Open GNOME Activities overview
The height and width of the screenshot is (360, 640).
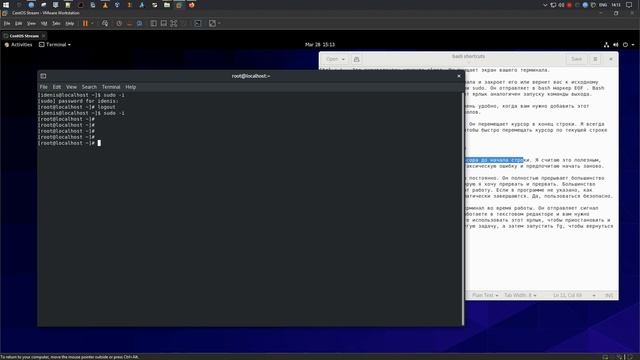click(18, 44)
